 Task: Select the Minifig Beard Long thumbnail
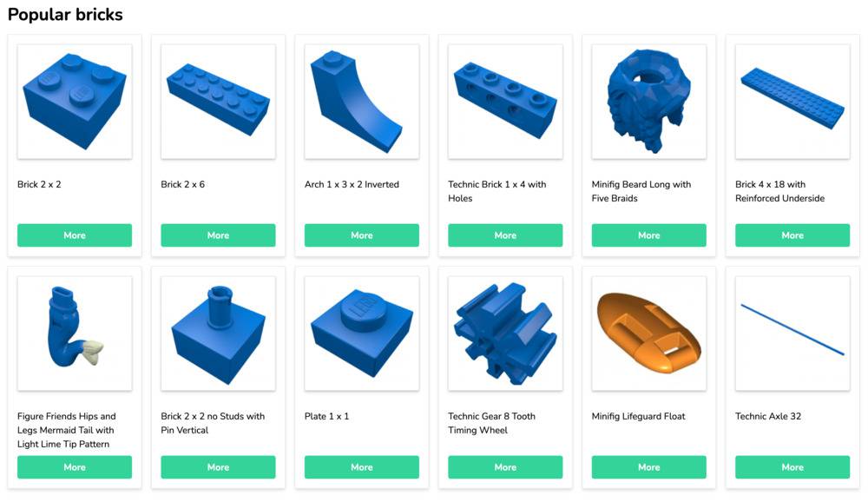point(648,102)
